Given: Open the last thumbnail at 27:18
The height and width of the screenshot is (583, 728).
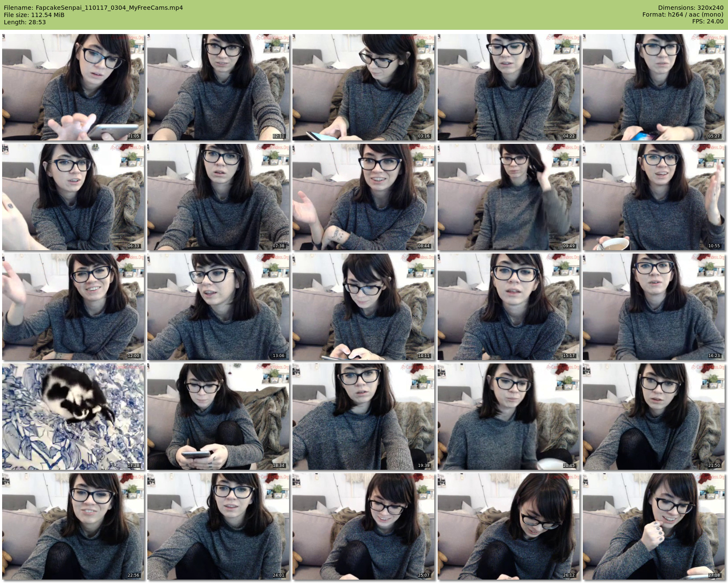Looking at the screenshot, I should point(654,526).
